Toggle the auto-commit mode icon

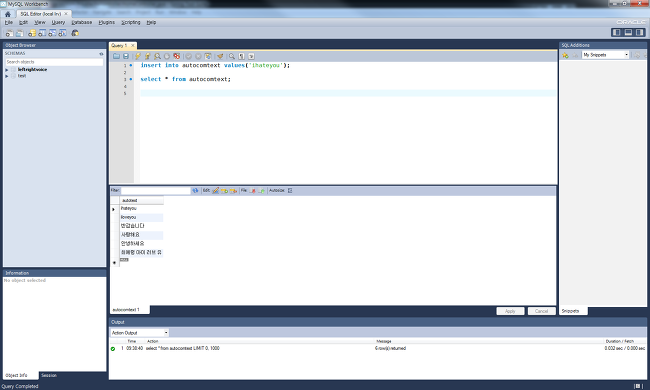point(208,56)
